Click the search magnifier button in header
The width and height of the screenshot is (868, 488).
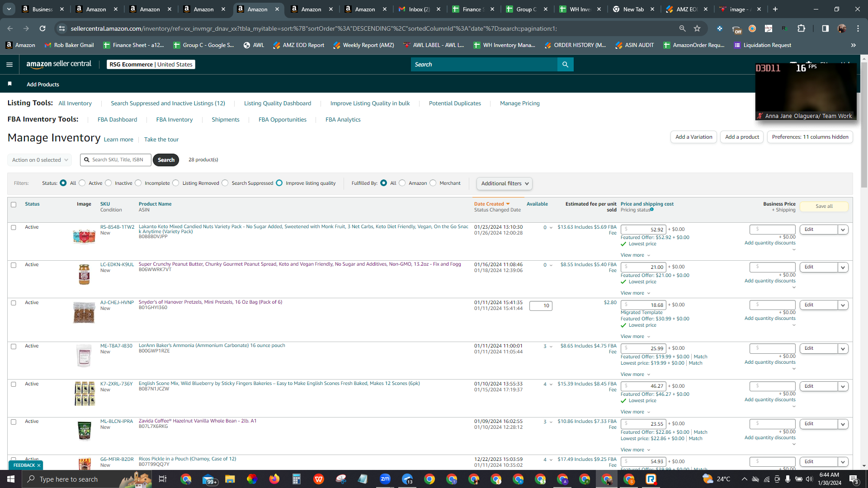pos(565,65)
